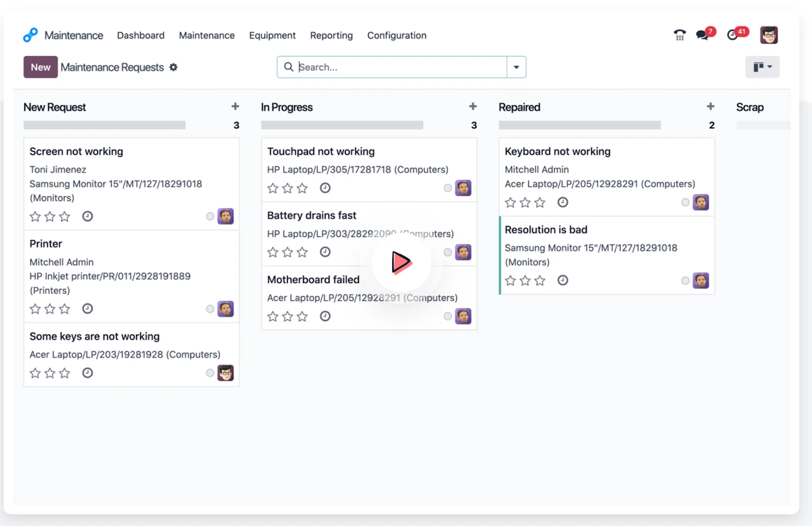The width and height of the screenshot is (812, 526).
Task: Click the gear icon beside Maintenance Requests
Action: pos(174,67)
